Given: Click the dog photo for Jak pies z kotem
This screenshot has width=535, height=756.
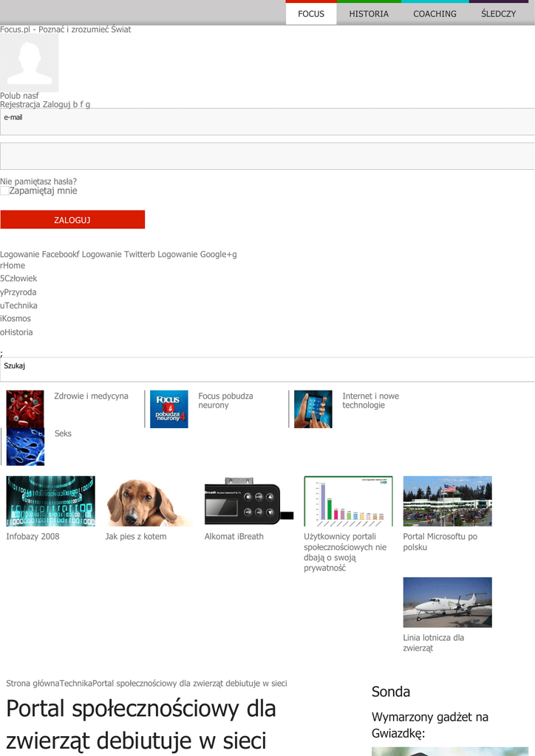Looking at the screenshot, I should (x=149, y=501).
